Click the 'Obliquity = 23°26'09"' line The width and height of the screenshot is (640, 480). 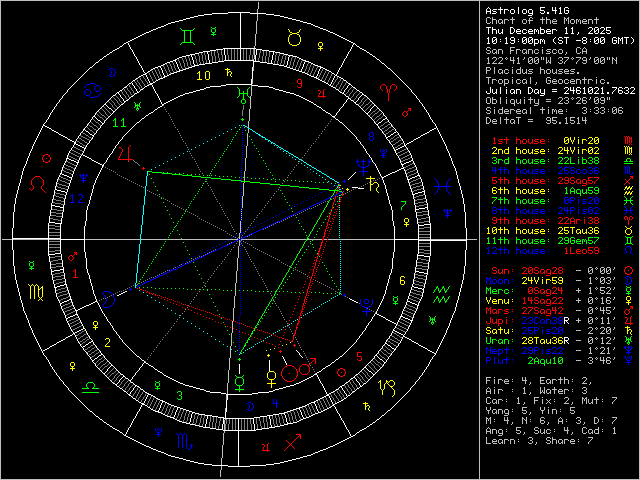pyautogui.click(x=548, y=101)
